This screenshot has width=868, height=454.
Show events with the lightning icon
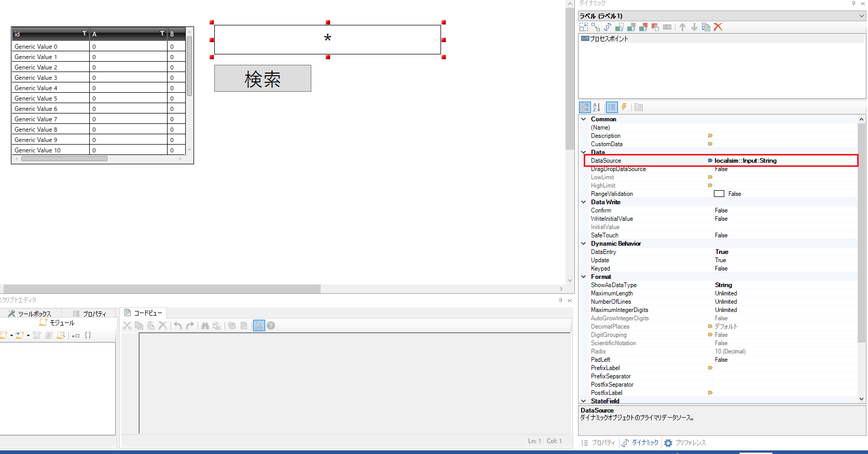tap(624, 107)
